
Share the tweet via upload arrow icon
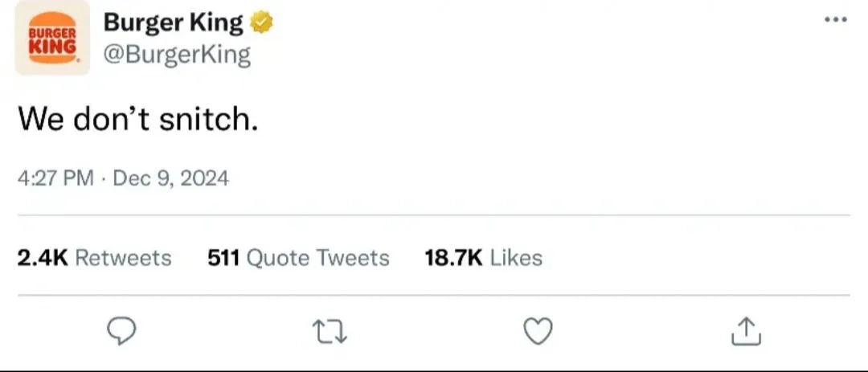[x=745, y=331]
